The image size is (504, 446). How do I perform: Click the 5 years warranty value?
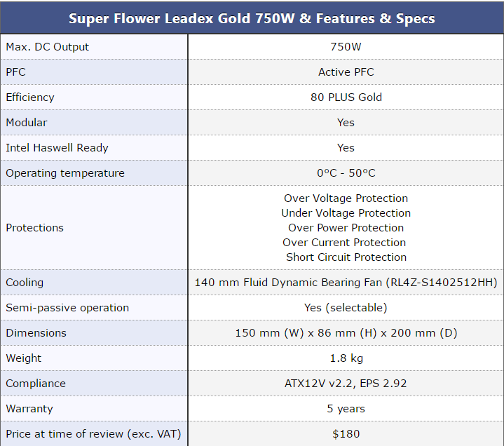click(346, 409)
